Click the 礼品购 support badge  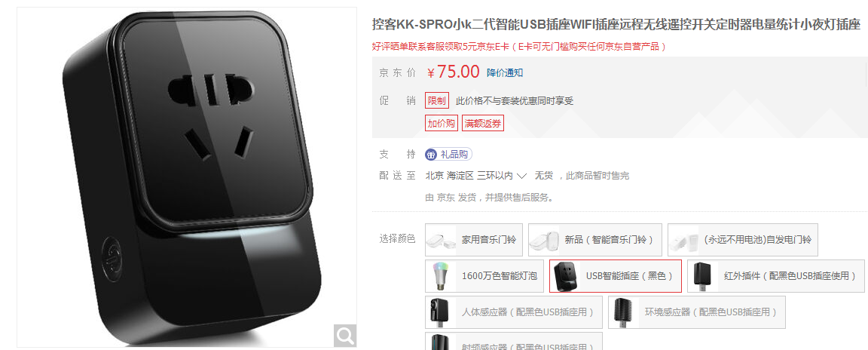(x=448, y=155)
